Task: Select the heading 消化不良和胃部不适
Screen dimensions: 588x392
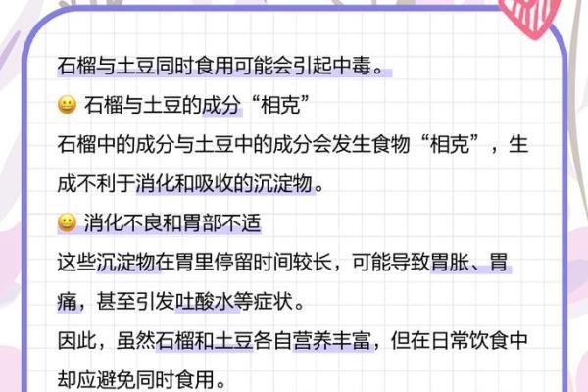Action: click(172, 223)
